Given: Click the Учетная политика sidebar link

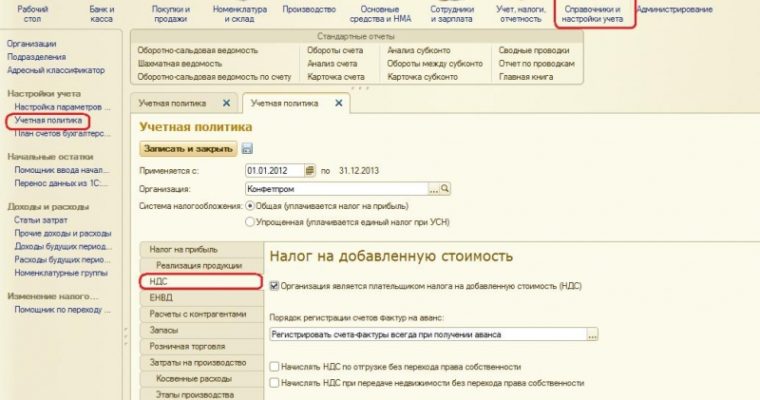Looking at the screenshot, I should click(44, 120).
